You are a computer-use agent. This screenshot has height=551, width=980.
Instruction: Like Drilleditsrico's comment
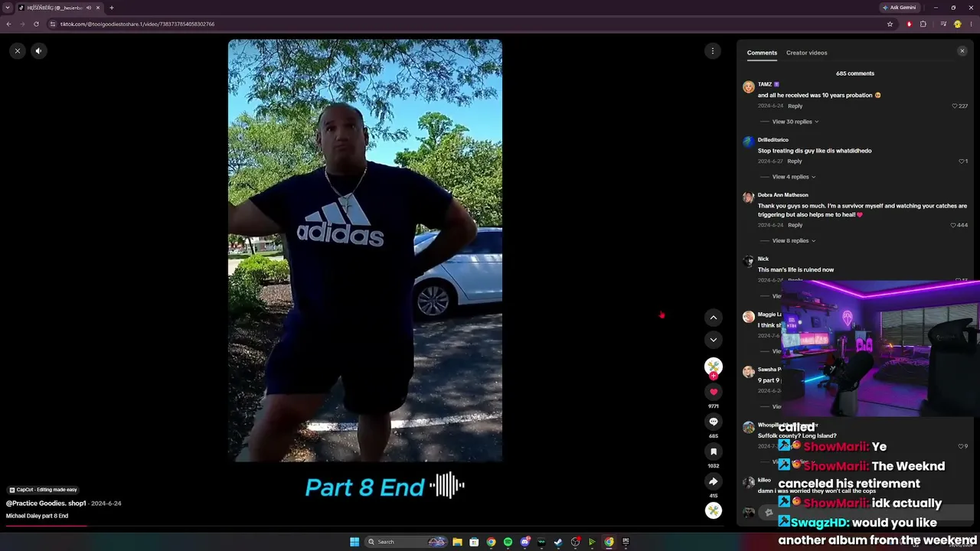962,161
